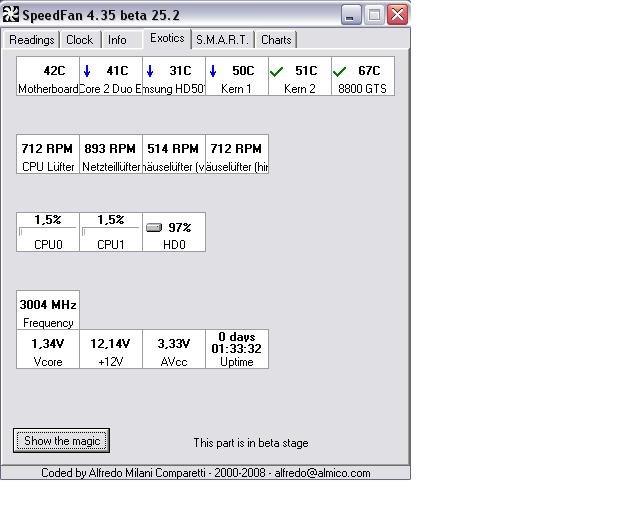Click the green checkmark beside 67C
Screen dimensions: 640x512
pos(339,72)
